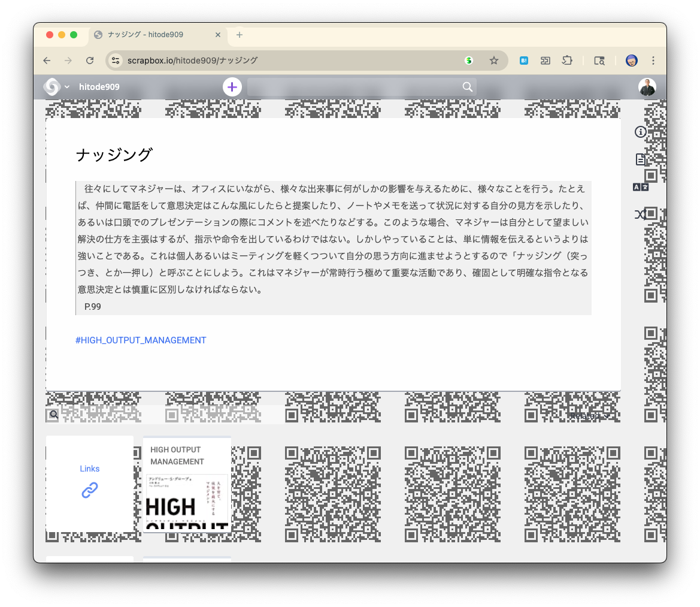Click the blue chain link icon
The height and width of the screenshot is (607, 700).
click(x=90, y=490)
